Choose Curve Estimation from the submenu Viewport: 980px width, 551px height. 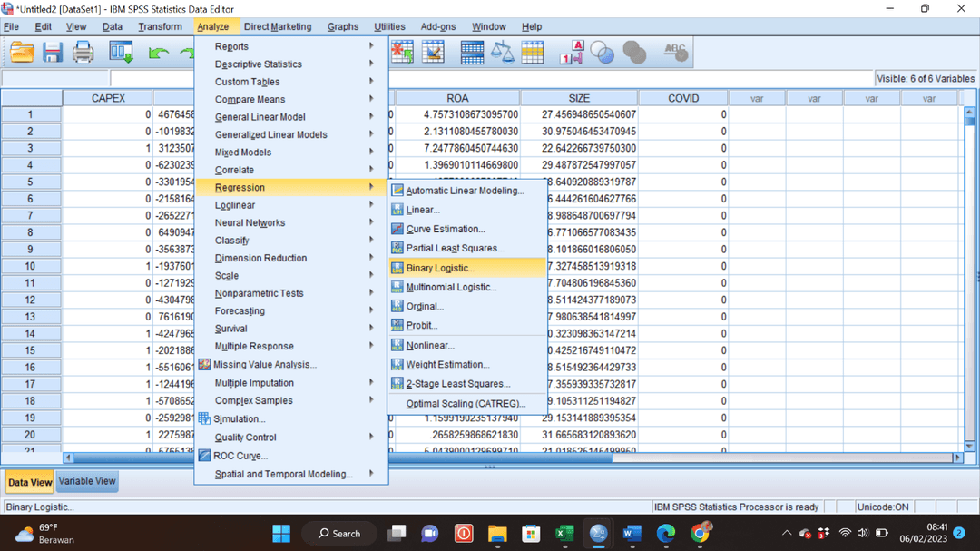[445, 230]
